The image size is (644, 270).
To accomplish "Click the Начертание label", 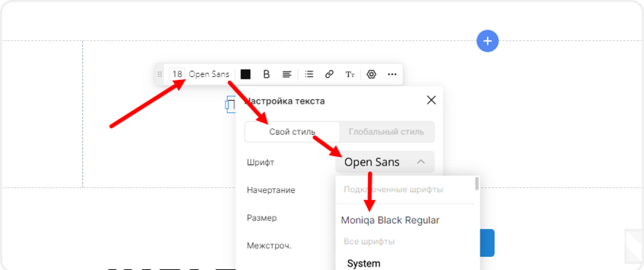I will [x=271, y=190].
